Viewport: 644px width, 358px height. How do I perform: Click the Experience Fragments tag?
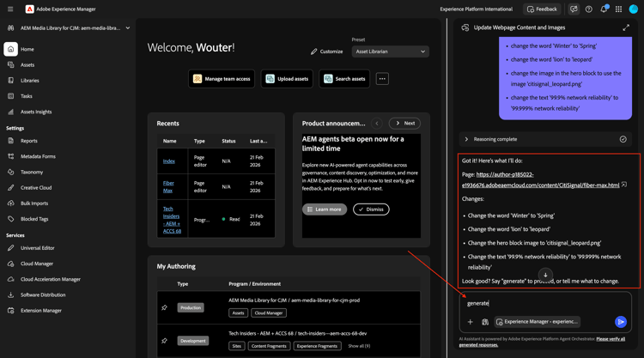click(317, 346)
